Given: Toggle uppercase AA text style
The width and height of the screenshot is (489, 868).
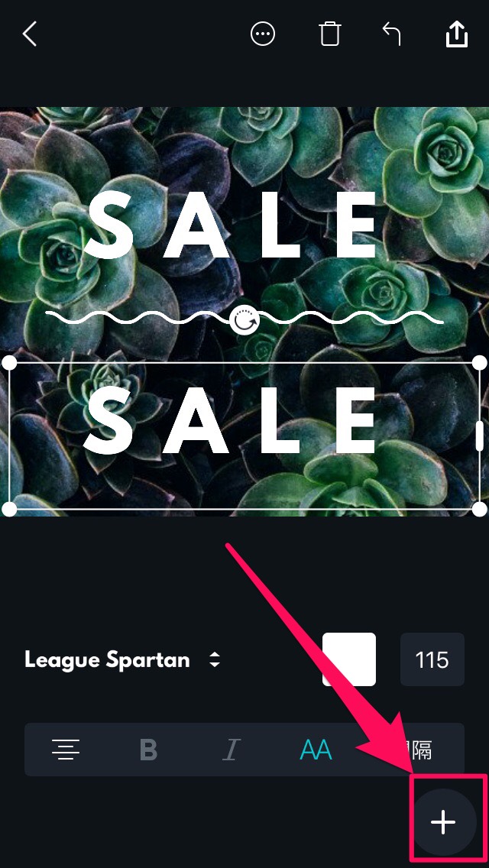Looking at the screenshot, I should [x=315, y=750].
